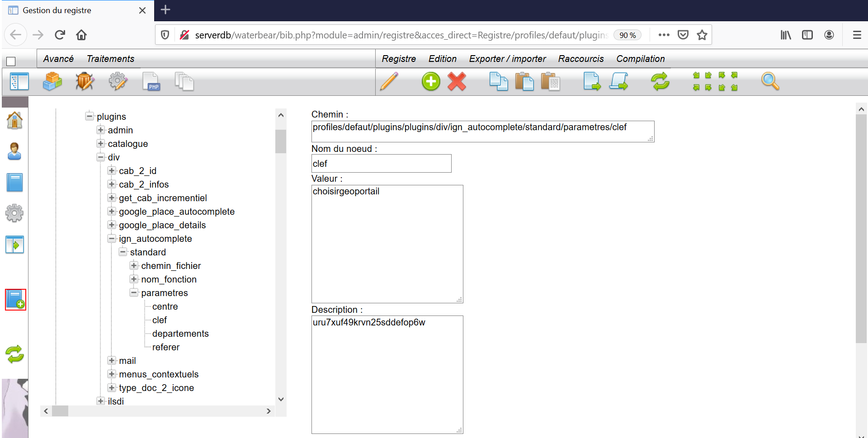Expand the cab_2_id node
This screenshot has height=438, width=868.
pyautogui.click(x=112, y=170)
